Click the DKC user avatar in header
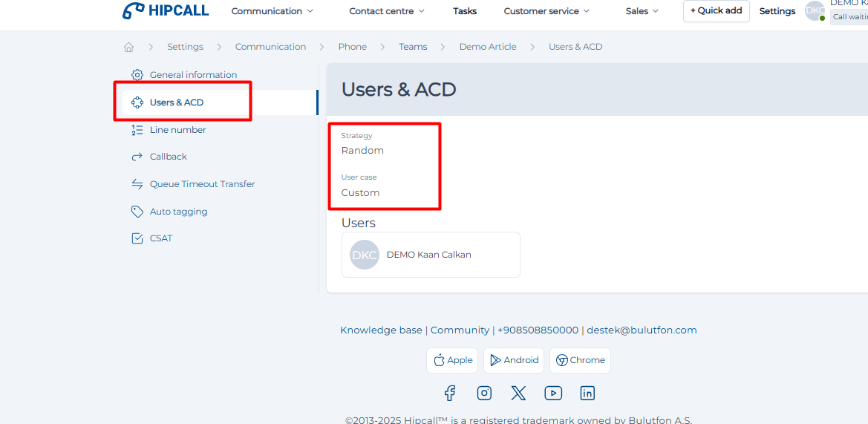This screenshot has width=868, height=424. 815,11
